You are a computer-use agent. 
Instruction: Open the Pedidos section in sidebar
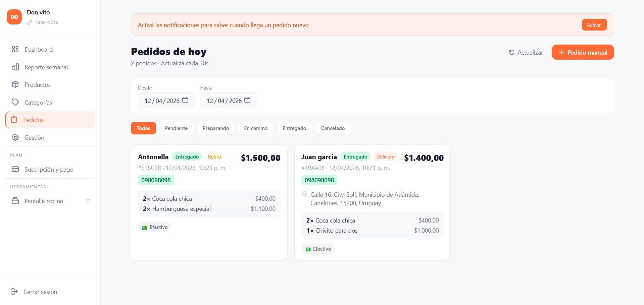click(34, 120)
